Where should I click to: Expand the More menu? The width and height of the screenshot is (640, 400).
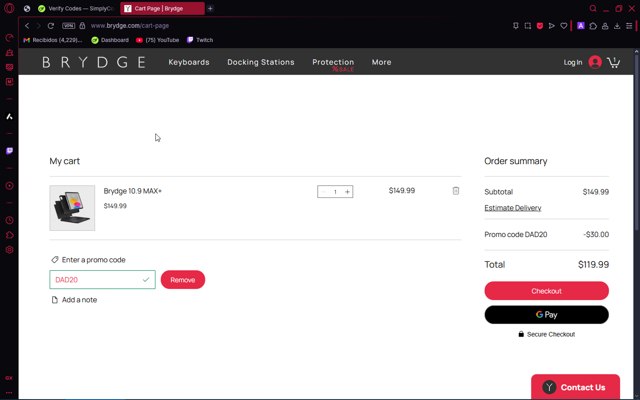click(381, 62)
